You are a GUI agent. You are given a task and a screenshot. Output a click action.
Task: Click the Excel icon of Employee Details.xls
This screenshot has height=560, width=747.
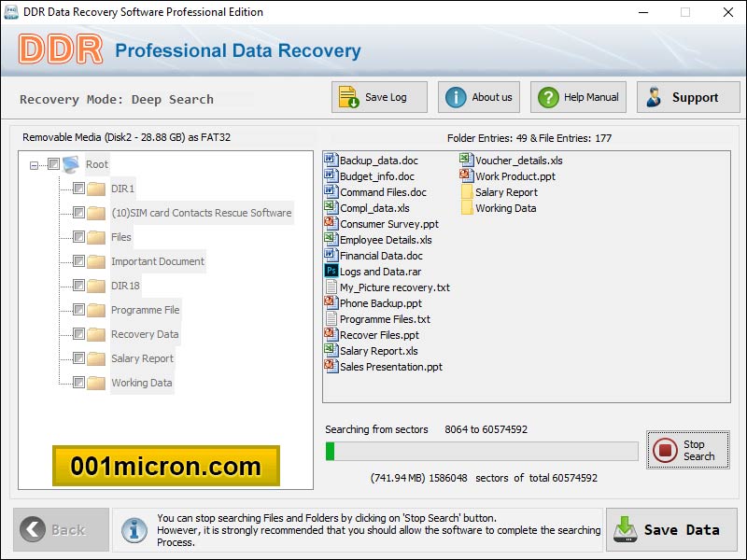(331, 239)
